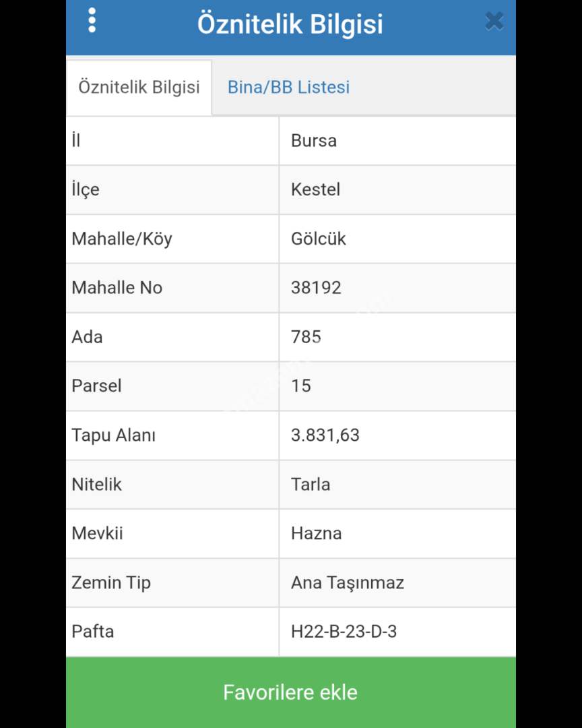Switch to the Bina/BB Listesi tab
Image resolution: width=582 pixels, height=728 pixels.
pos(288,87)
